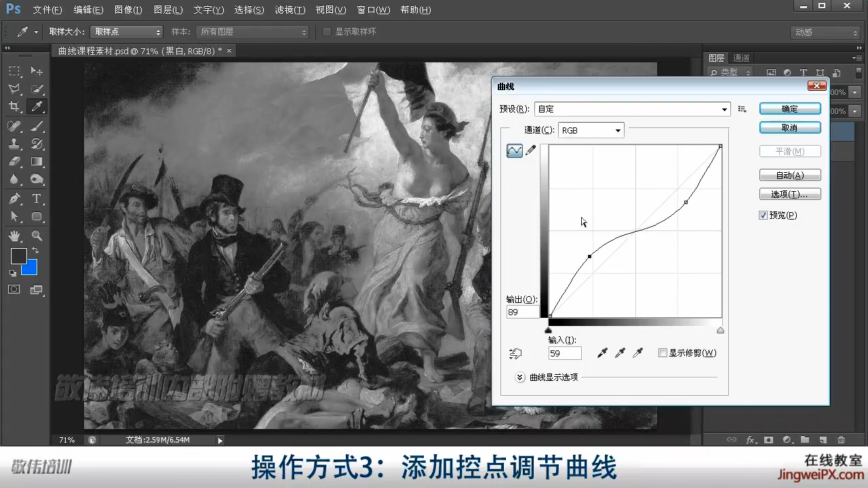This screenshot has height=488, width=868.
Task: Select the Move tool
Action: click(x=37, y=71)
